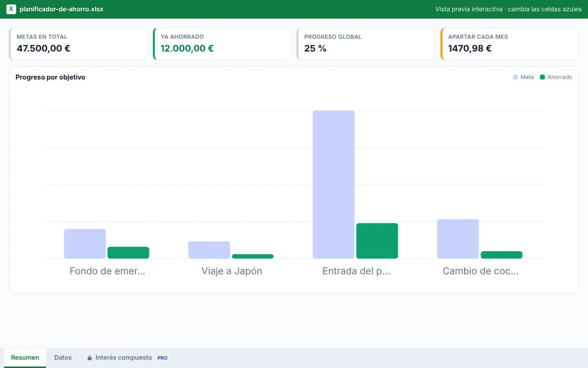
Task: Click the Progreso por objetivo chart title
Action: click(50, 77)
